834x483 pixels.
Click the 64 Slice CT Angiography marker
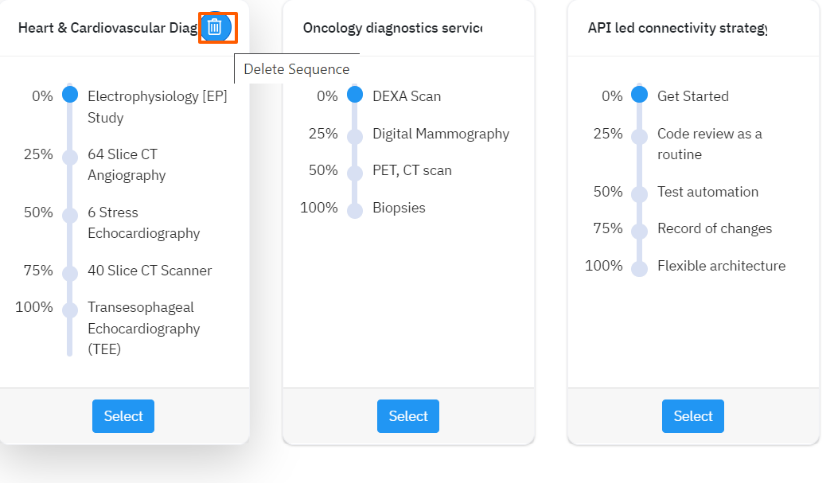69,157
